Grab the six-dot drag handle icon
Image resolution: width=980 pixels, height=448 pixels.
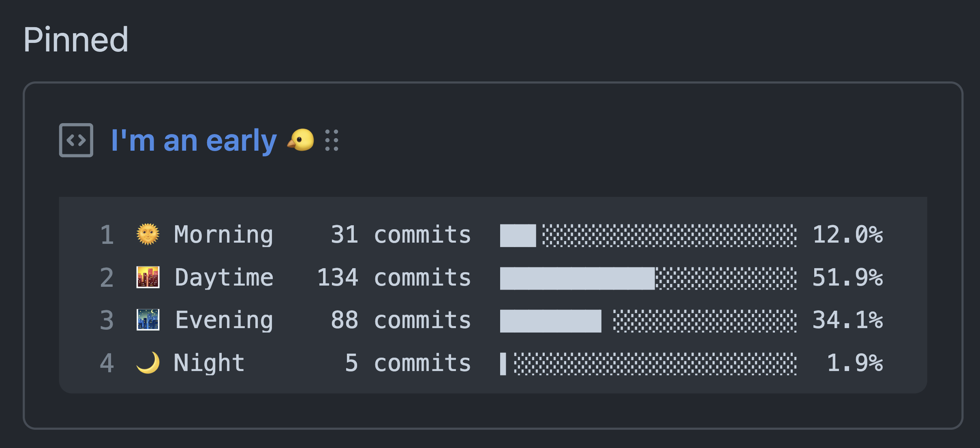click(332, 140)
